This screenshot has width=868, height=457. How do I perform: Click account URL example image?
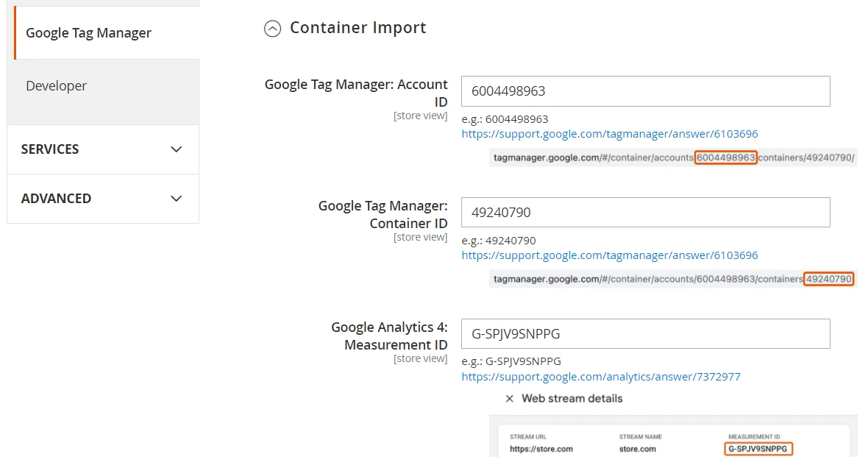pos(673,158)
